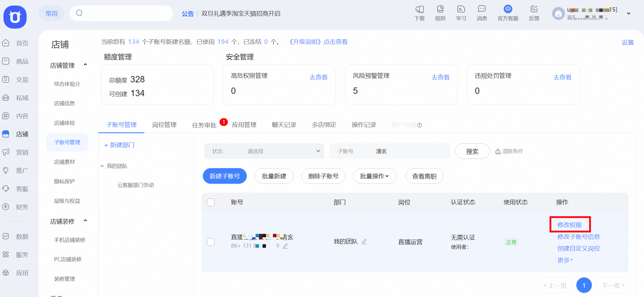This screenshot has height=297, width=644.
Task: Click the 创建自定义岗位 link
Action: [579, 248]
